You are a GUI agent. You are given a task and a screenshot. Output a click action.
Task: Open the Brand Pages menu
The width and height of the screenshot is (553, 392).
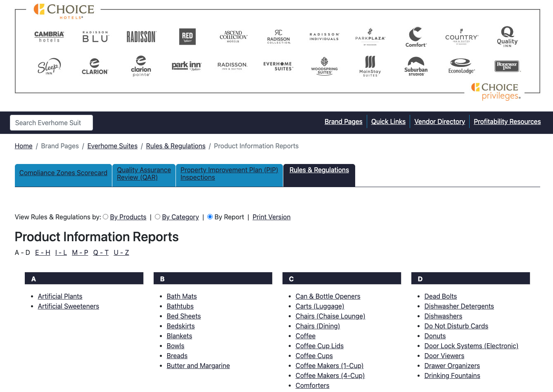344,121
